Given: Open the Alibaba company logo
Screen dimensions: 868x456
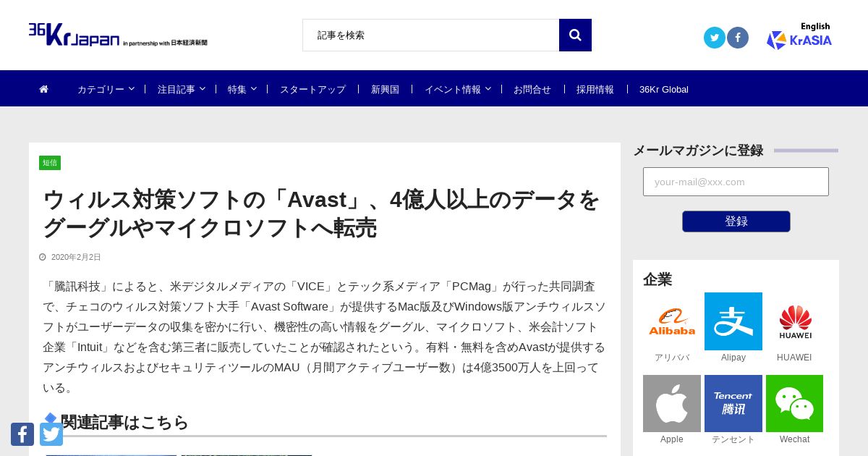Looking at the screenshot, I should click(672, 321).
